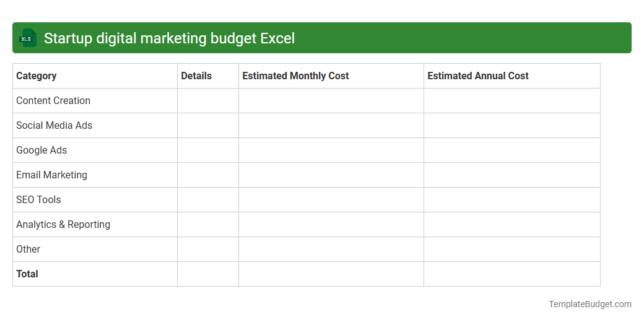Click the monthly cost cell for Google Ads
Viewport: 644px width, 322px height.
click(331, 150)
